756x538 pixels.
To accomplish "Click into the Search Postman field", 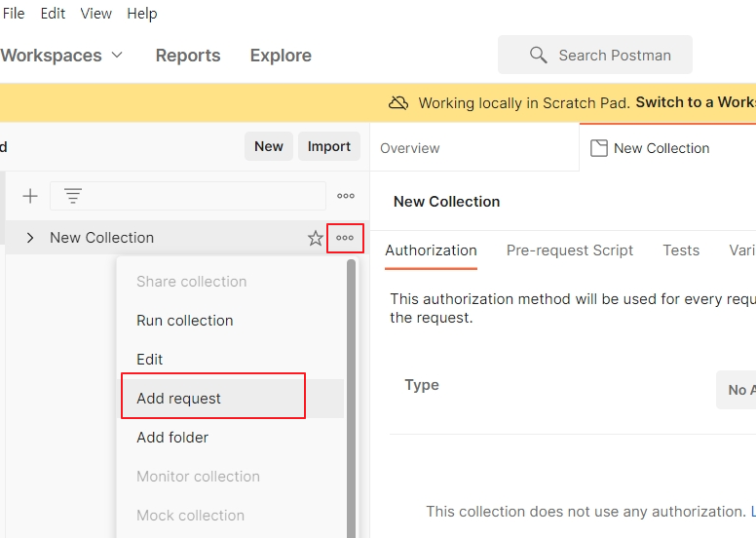I will 595,55.
